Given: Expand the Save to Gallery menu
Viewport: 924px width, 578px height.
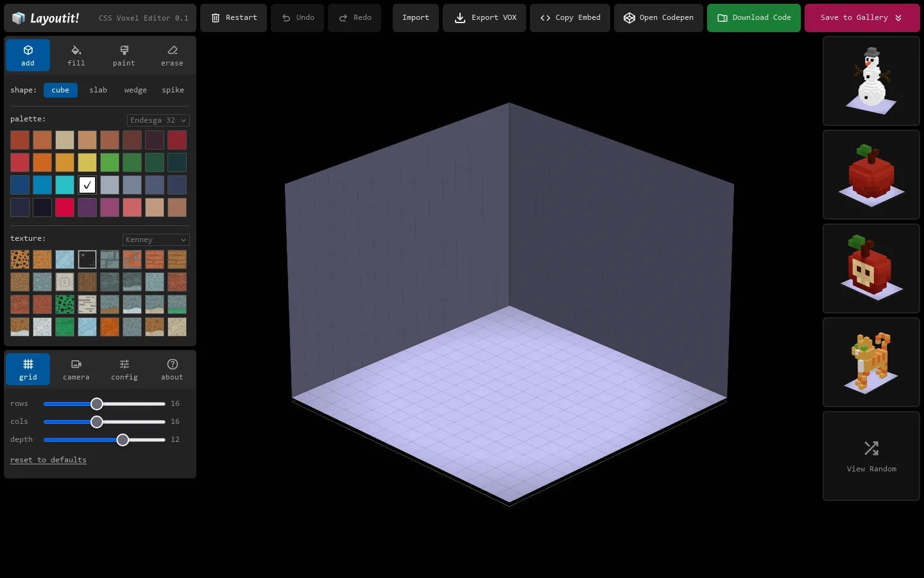Looking at the screenshot, I should (862, 18).
